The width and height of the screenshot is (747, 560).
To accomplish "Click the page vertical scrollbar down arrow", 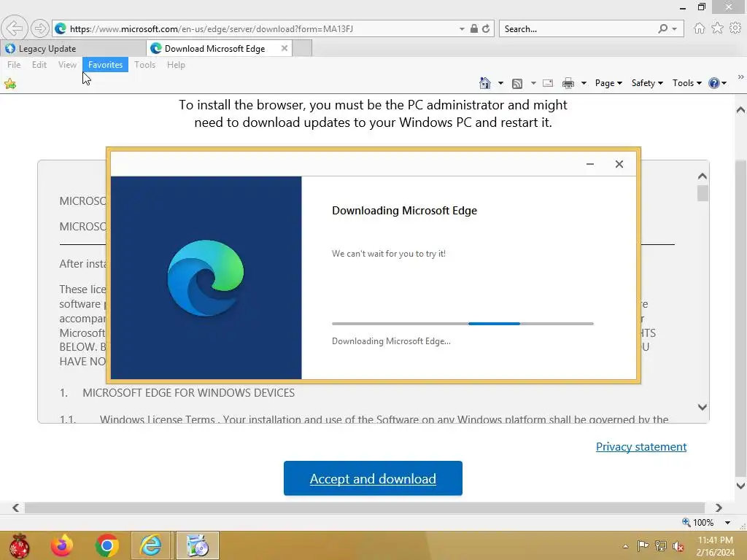I will 740,486.
